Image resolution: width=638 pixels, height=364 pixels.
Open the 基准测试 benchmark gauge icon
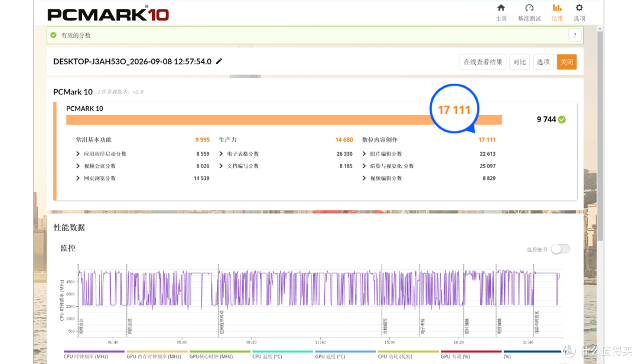[x=529, y=8]
